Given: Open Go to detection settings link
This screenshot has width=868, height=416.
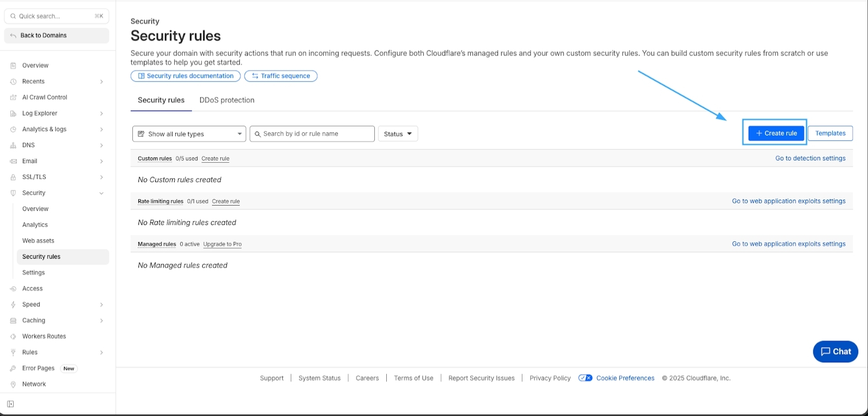Looking at the screenshot, I should 810,158.
